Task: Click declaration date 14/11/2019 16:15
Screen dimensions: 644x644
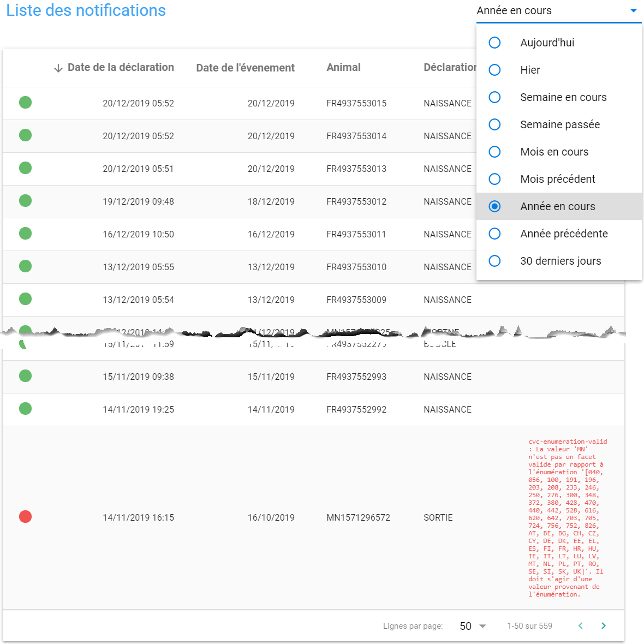Action: click(x=139, y=517)
